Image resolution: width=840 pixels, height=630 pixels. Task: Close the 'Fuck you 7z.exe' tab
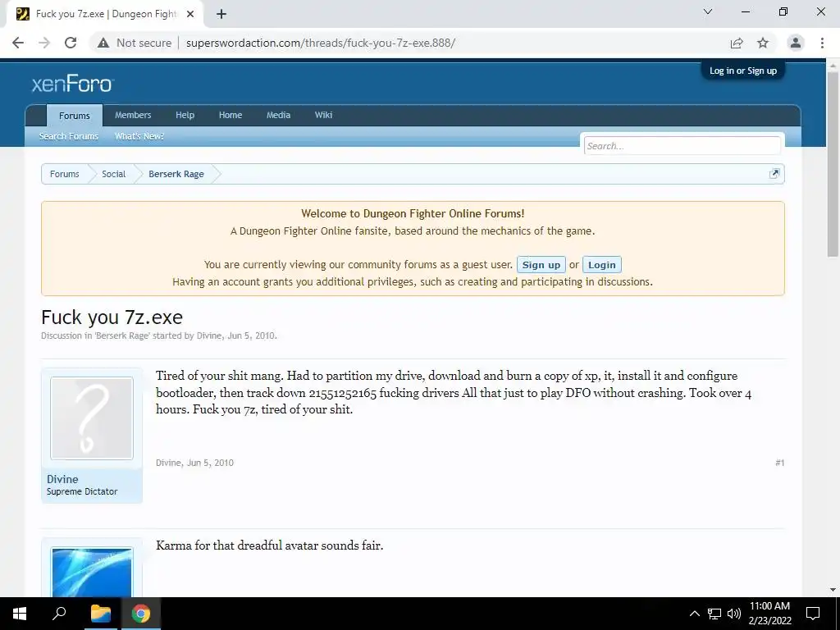pyautogui.click(x=190, y=14)
